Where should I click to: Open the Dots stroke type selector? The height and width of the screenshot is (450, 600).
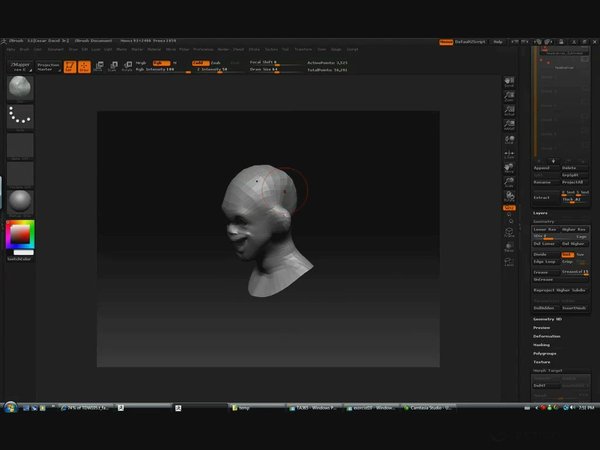[20, 117]
